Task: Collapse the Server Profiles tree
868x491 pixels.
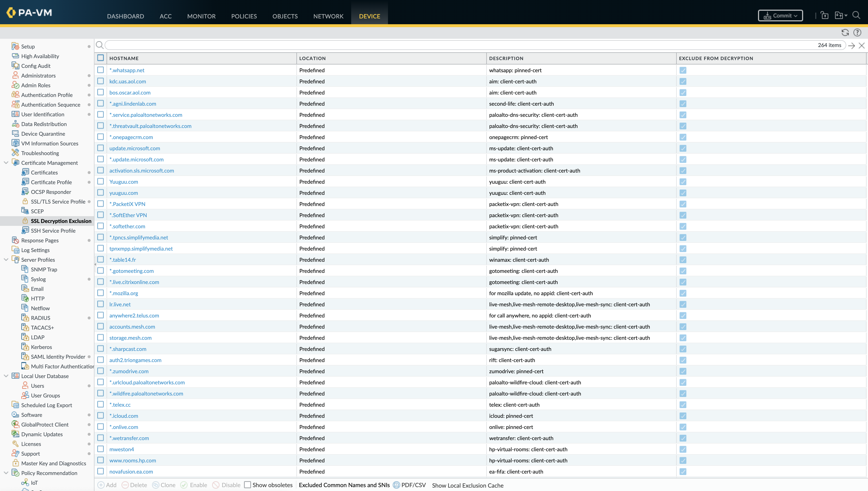Action: pos(6,259)
